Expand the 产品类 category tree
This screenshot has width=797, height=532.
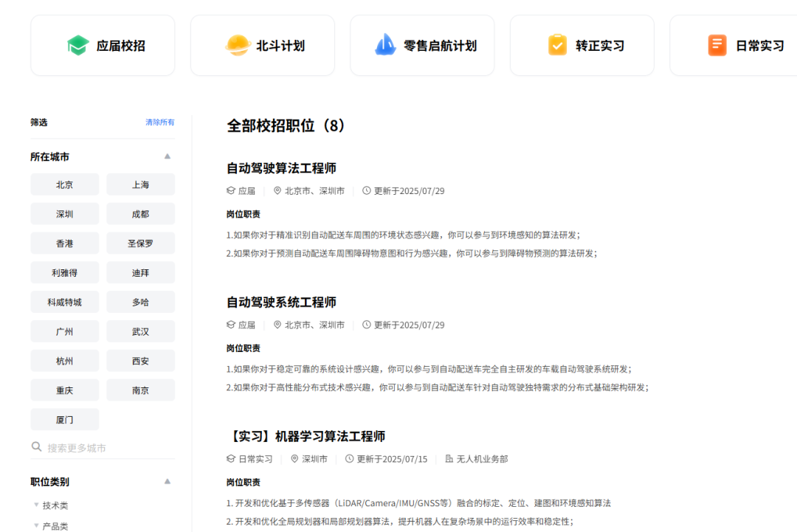(x=36, y=526)
